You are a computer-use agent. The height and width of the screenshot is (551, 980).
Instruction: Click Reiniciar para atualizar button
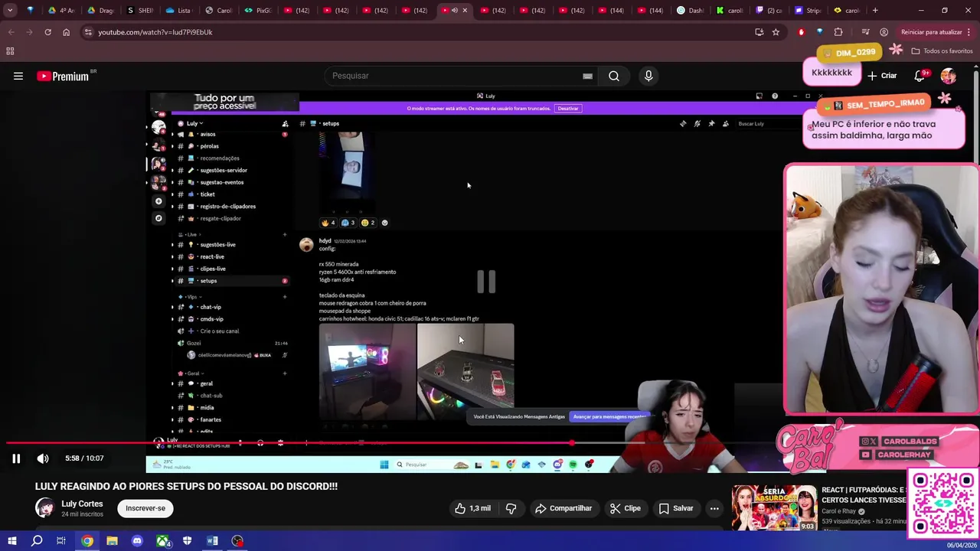(932, 32)
